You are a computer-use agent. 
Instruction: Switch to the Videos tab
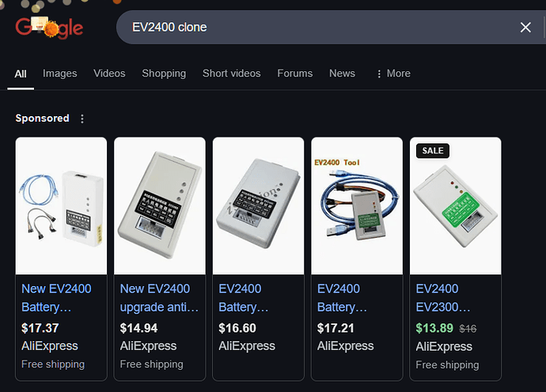coord(109,73)
